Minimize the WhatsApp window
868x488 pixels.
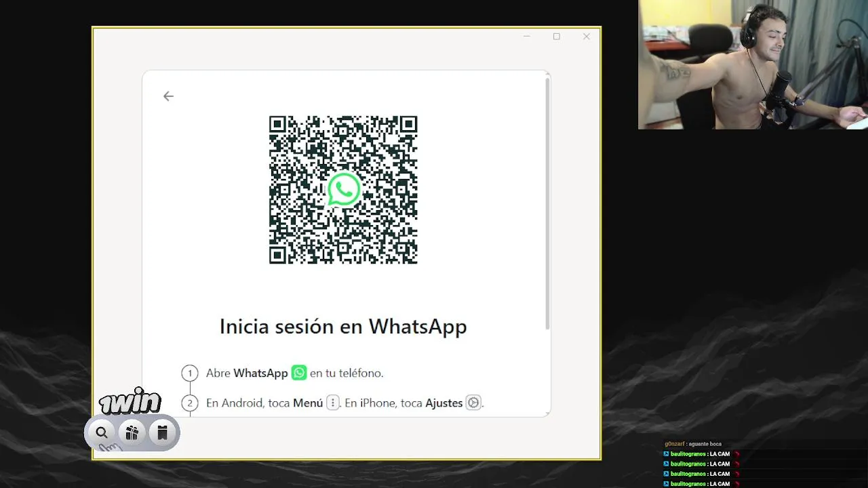point(526,37)
